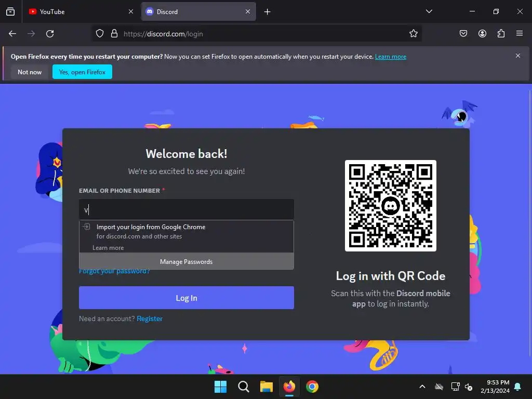Click Forgot your password link
This screenshot has height=399, width=532.
pos(114,271)
